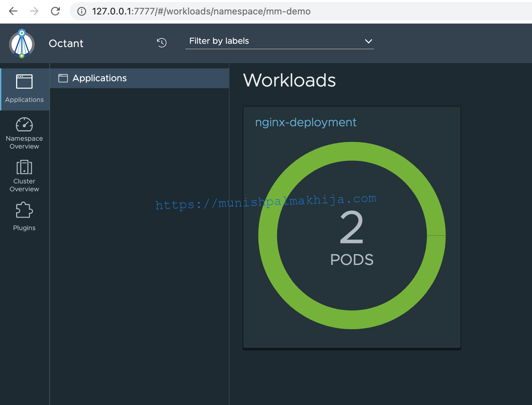The width and height of the screenshot is (532, 405).
Task: Open the history clock icon
Action: (x=162, y=42)
